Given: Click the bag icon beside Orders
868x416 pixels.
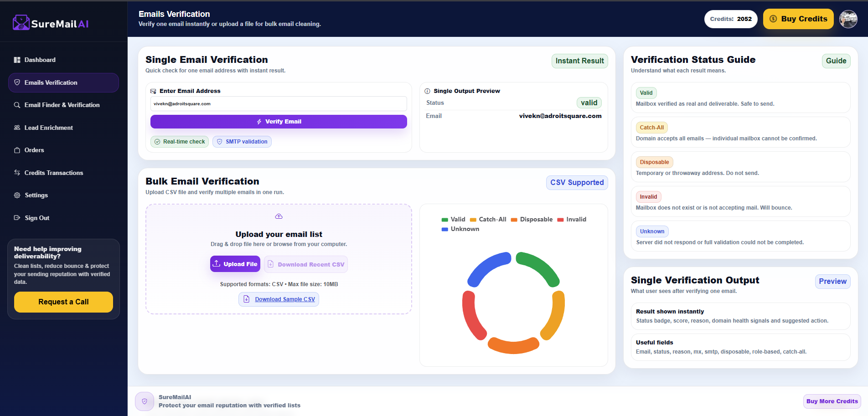Looking at the screenshot, I should coord(17,150).
